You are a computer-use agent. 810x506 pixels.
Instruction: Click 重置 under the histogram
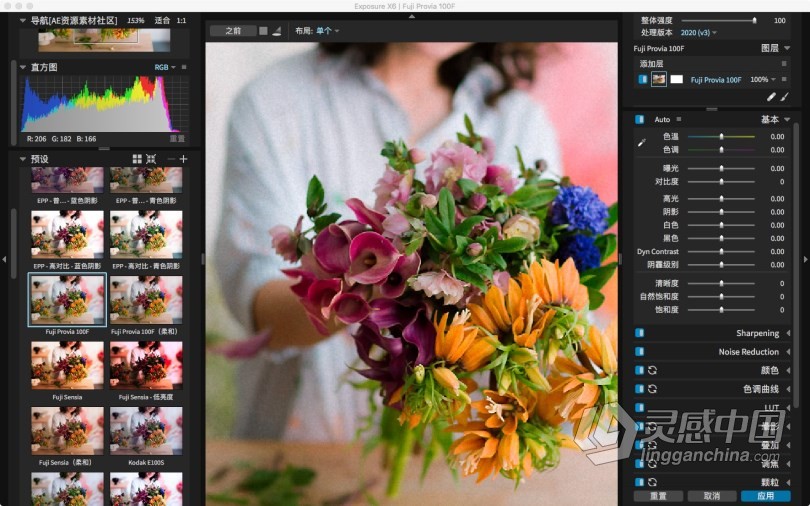pyautogui.click(x=177, y=138)
